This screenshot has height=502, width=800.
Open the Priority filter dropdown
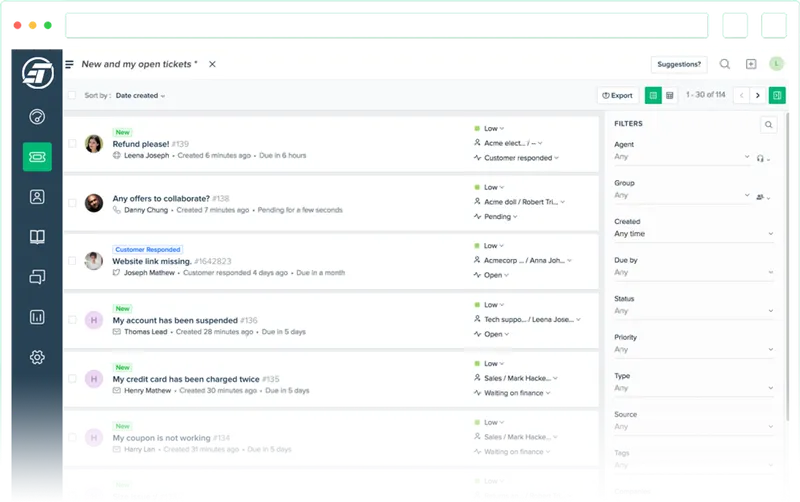(694, 349)
